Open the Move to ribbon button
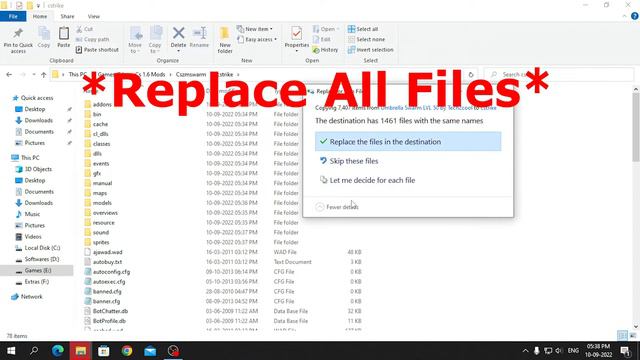The width and height of the screenshot is (640, 360). click(135, 40)
